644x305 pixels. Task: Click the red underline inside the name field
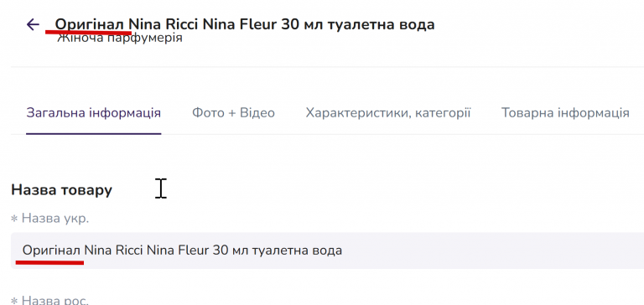[49, 262]
